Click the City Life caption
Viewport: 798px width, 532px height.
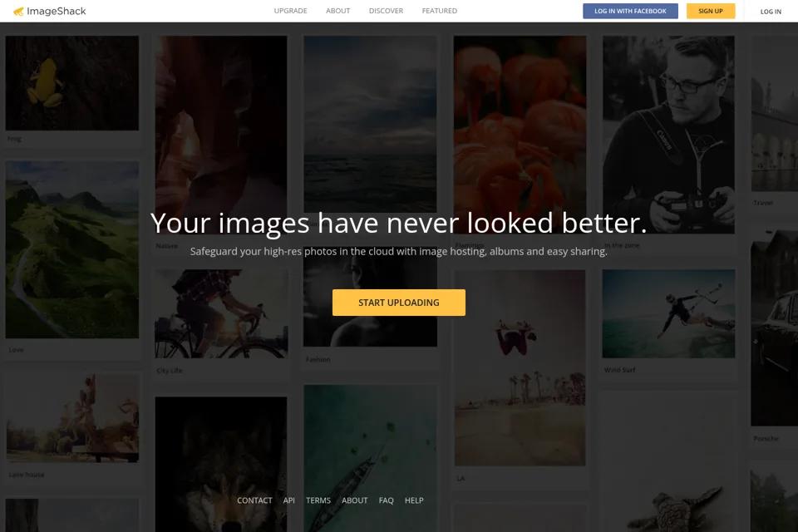170,370
